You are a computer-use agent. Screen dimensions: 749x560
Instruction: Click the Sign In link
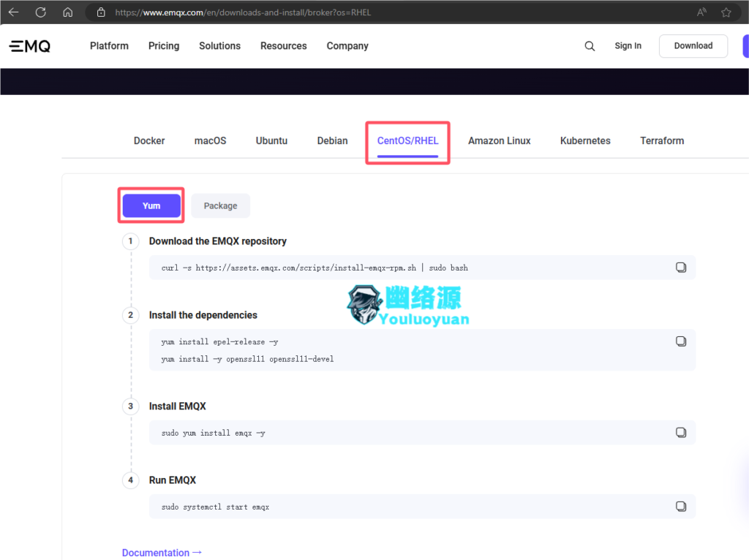pos(628,46)
